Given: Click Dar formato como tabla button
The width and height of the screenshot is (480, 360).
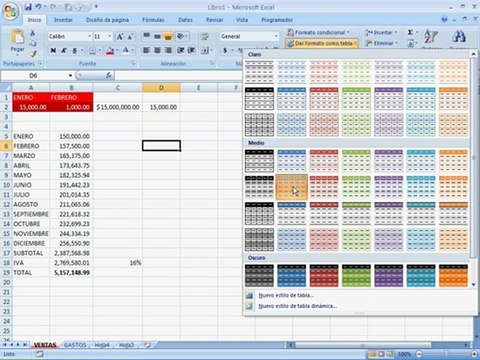Looking at the screenshot, I should pyautogui.click(x=322, y=43).
